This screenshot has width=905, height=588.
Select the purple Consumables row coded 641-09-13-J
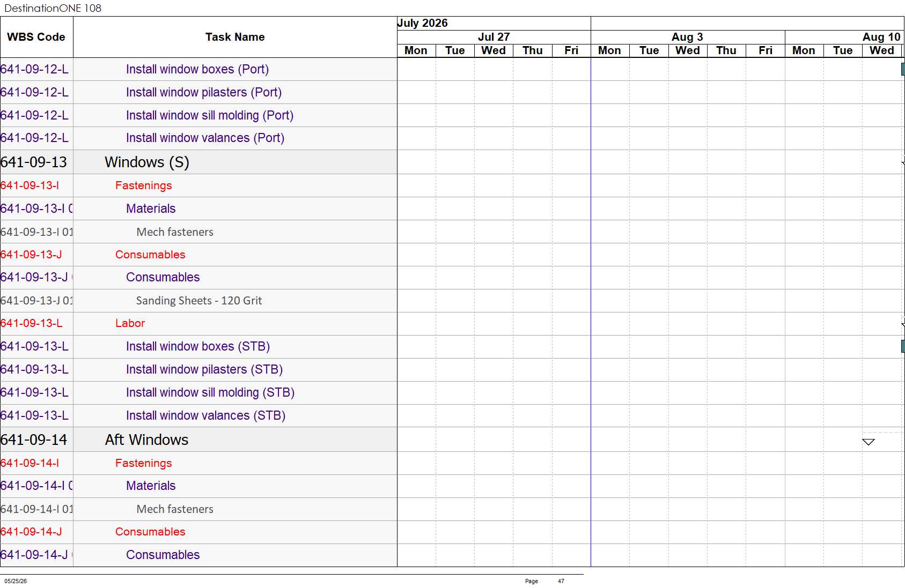(163, 277)
